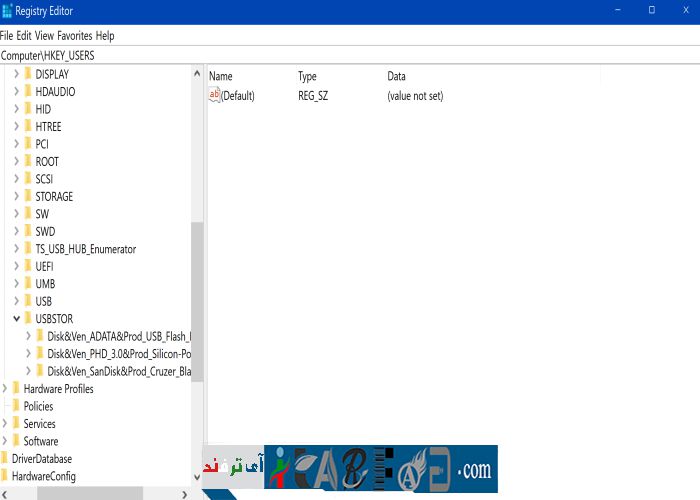Click the HDAUDIO folder icon
The width and height of the screenshot is (700, 500).
pos(27,92)
